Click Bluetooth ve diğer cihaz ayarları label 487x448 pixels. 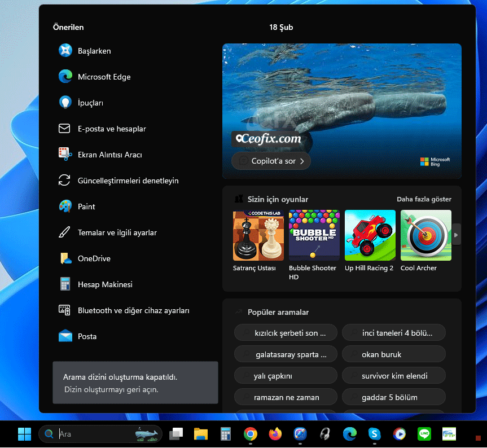tap(134, 310)
